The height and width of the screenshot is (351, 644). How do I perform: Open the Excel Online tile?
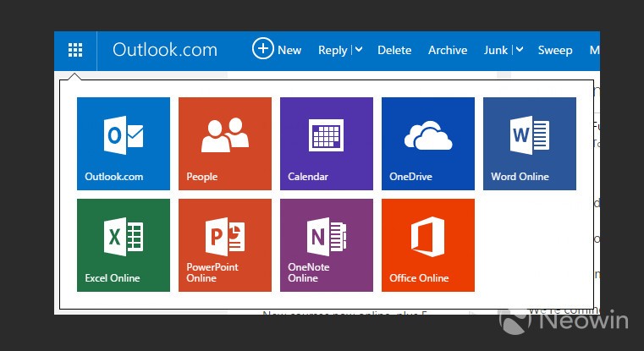point(124,245)
